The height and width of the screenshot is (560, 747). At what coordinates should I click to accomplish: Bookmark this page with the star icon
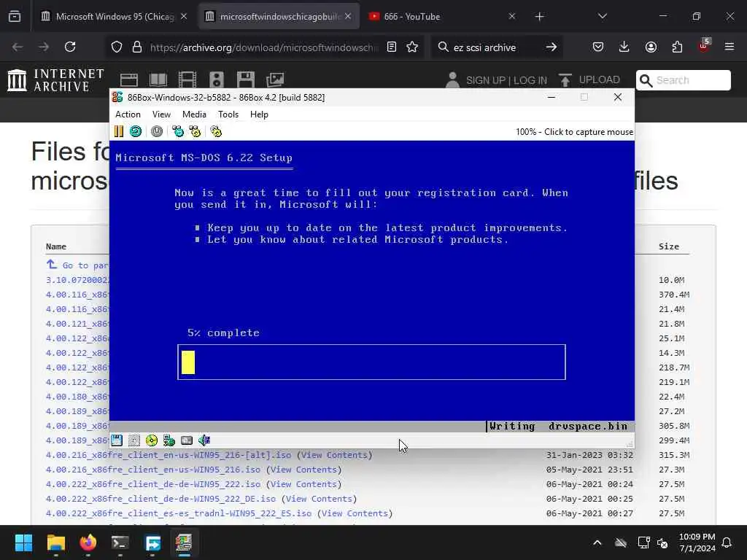(x=412, y=47)
